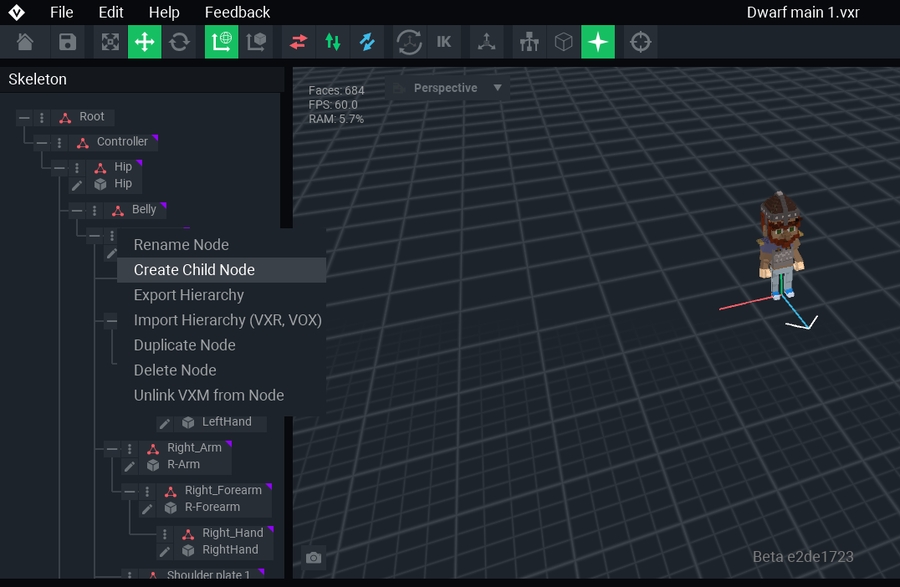Image resolution: width=900 pixels, height=587 pixels.
Task: Click the red horizontal mirror arrows icon
Action: click(x=298, y=42)
